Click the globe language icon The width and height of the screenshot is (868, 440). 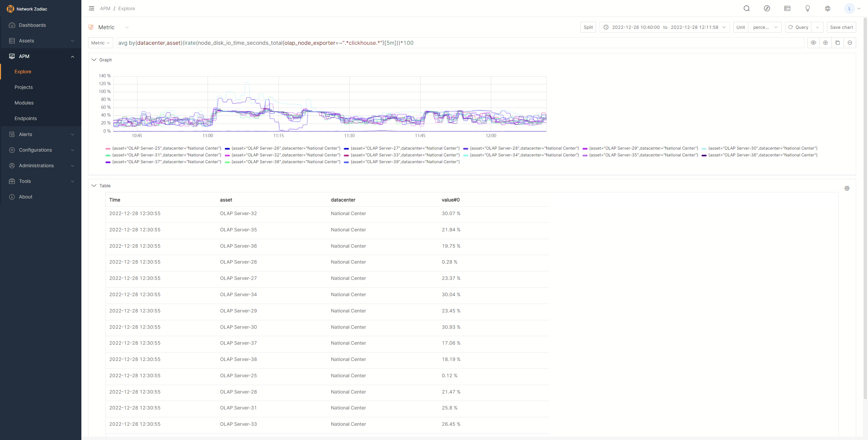pos(828,8)
